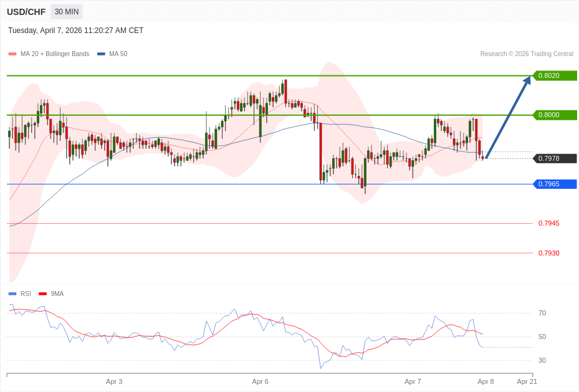Click the 0.7930 red support label
The image size is (579, 392).
coord(548,253)
